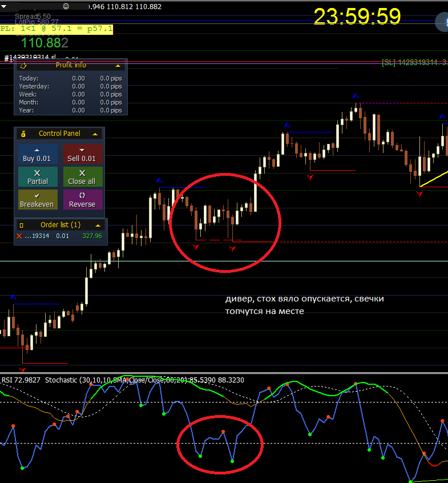Viewport: 448px width, 483px height.
Task: Close order 19314 with orange X
Action: 19,236
